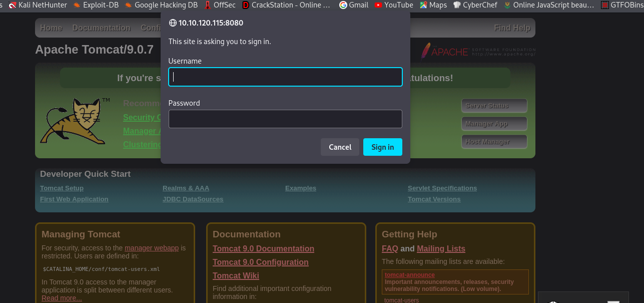Click the Username input field

pyautogui.click(x=285, y=77)
